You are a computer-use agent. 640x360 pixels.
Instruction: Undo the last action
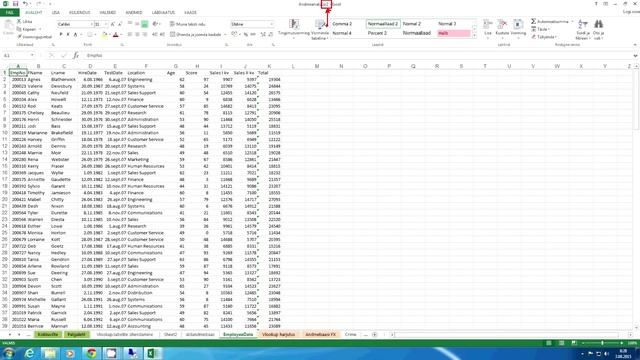(26, 4)
